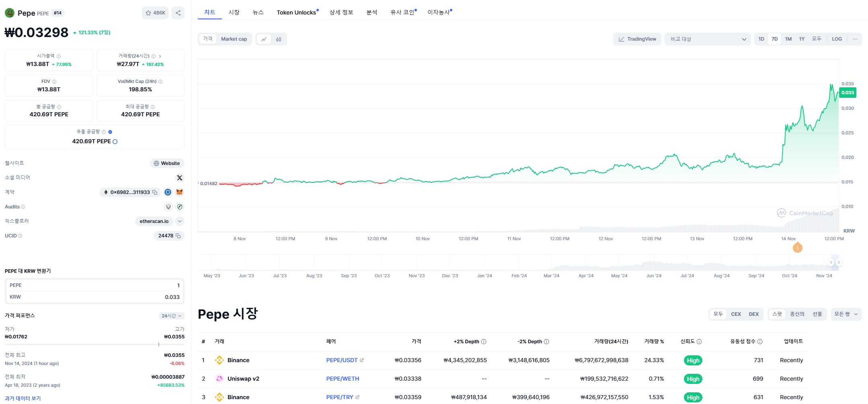Open the 시장 tab
868x404 pixels.
pyautogui.click(x=234, y=12)
